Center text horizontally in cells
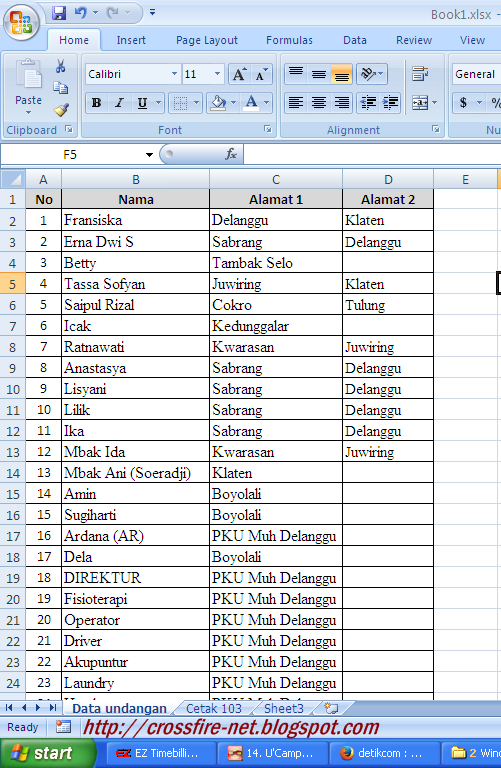Screen dimensions: 501x768 [x=319, y=103]
